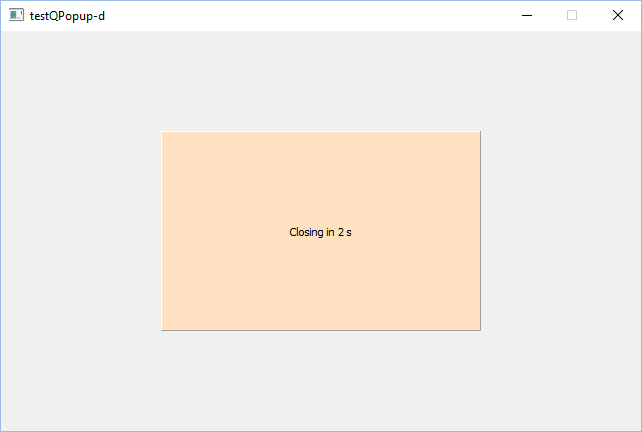Image resolution: width=642 pixels, height=432 pixels.
Task: Click the peach popup area below the countdown text
Action: (x=320, y=285)
